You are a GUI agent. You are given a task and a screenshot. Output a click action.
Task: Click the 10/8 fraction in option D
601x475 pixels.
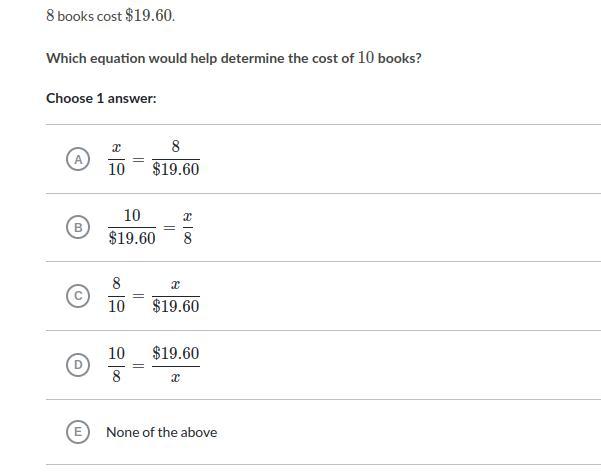(x=116, y=364)
